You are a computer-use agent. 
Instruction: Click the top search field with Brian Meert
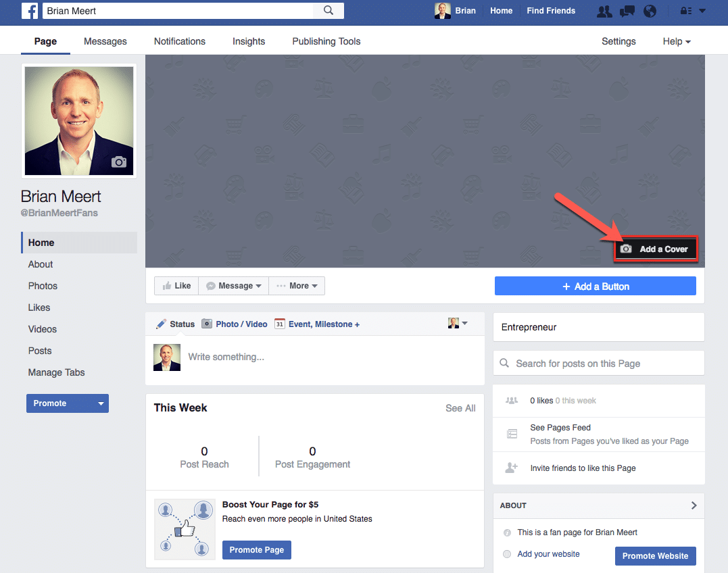(178, 11)
